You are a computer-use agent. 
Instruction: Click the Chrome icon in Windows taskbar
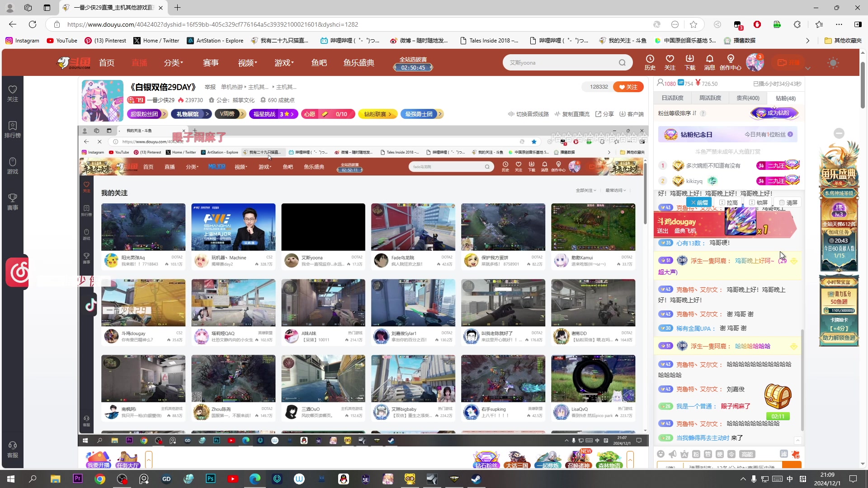[100, 479]
